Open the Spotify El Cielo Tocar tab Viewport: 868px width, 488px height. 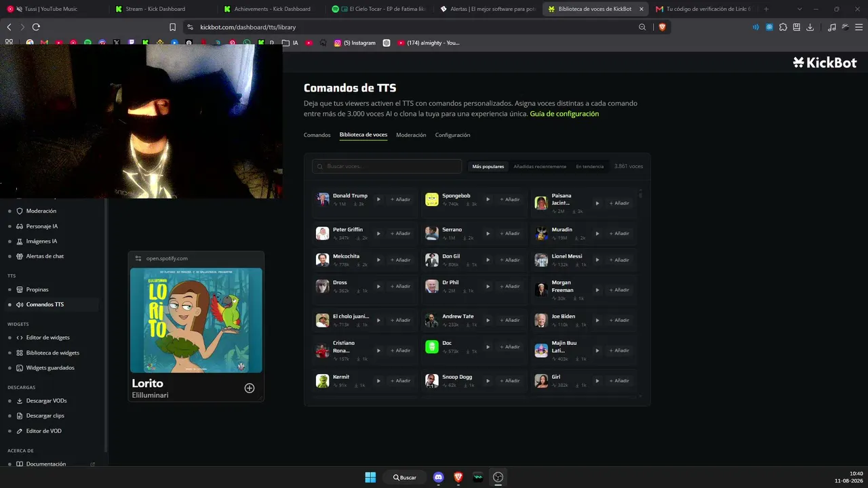[x=380, y=9]
